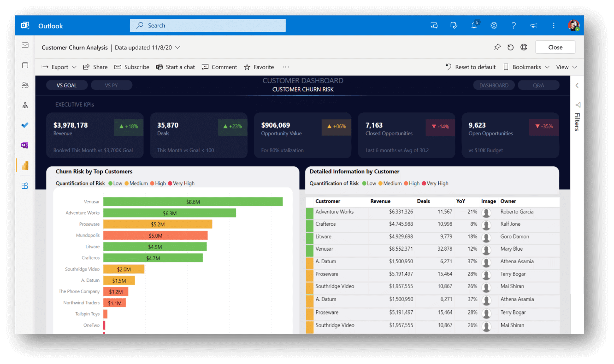
Task: Toggle the Q&A view pill
Action: tap(538, 85)
